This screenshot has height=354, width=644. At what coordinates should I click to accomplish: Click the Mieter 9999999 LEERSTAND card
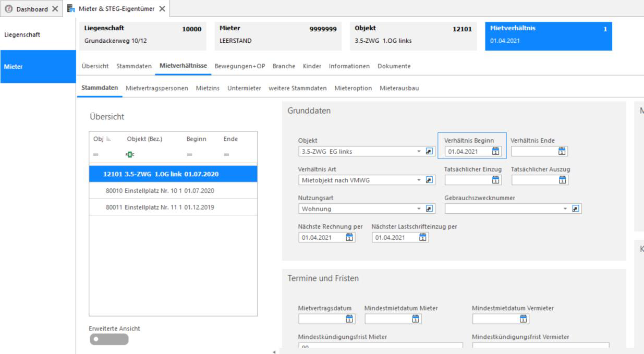277,36
